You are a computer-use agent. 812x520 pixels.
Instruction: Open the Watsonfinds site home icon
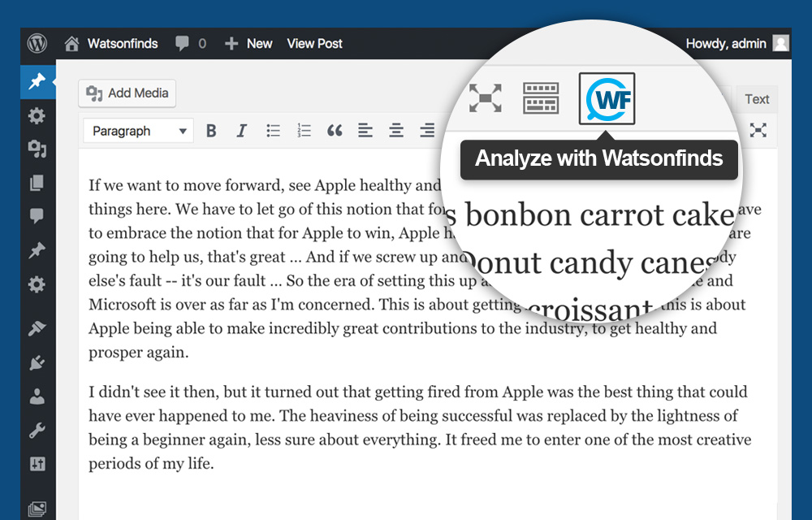click(71, 44)
